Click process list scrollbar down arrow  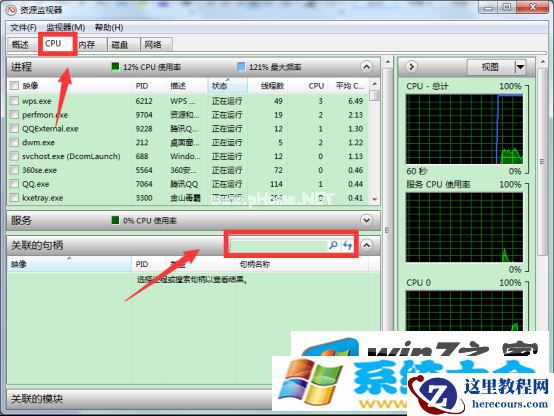coord(375,200)
